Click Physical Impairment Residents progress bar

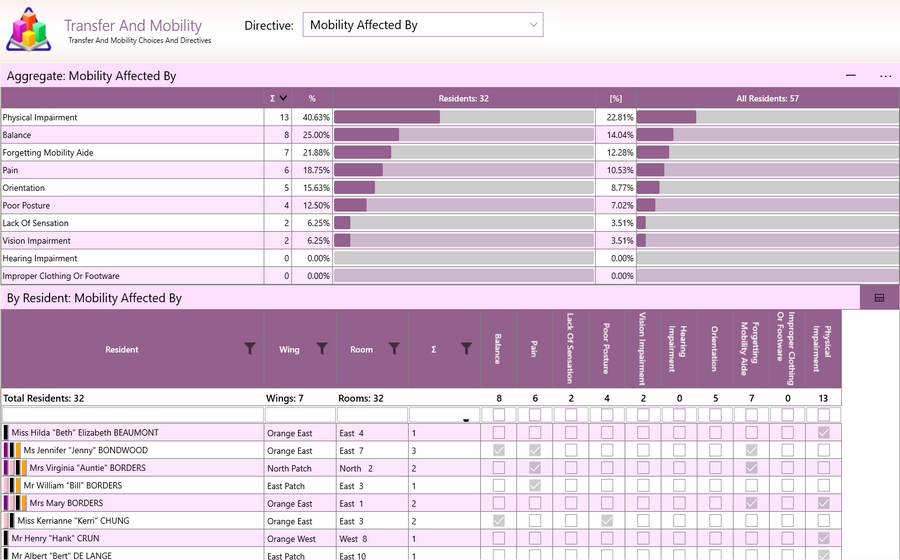coord(464,117)
